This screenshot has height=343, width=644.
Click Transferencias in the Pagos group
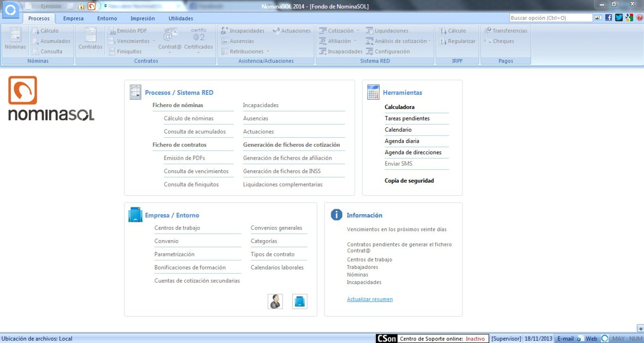pos(505,31)
